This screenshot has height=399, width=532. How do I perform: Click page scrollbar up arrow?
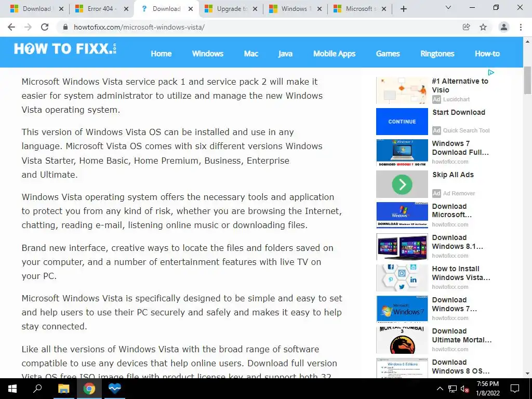(527, 42)
